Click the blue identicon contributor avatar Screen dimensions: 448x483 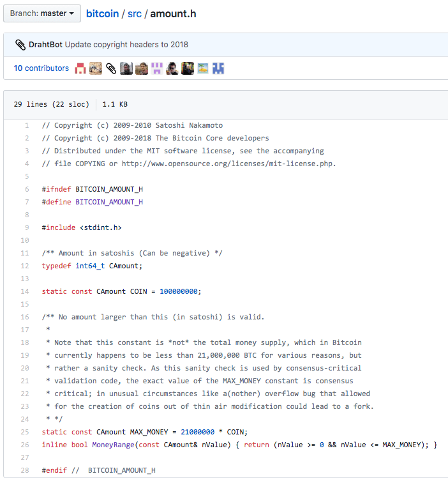click(x=218, y=68)
